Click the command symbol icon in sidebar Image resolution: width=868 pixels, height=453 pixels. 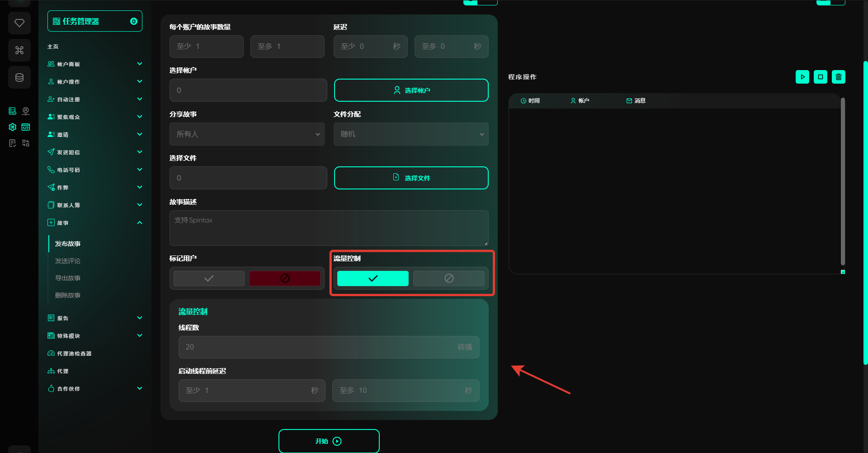(x=19, y=50)
